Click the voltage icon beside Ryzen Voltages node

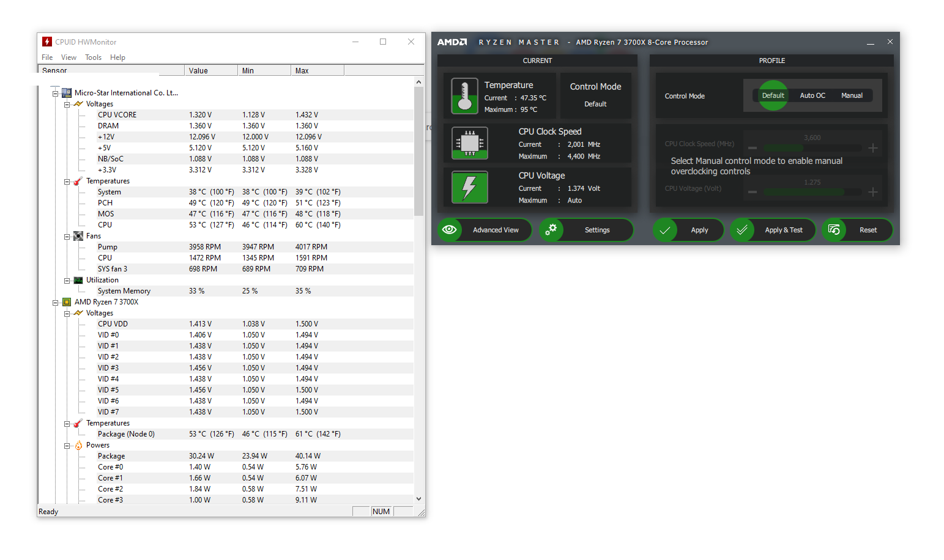[78, 313]
